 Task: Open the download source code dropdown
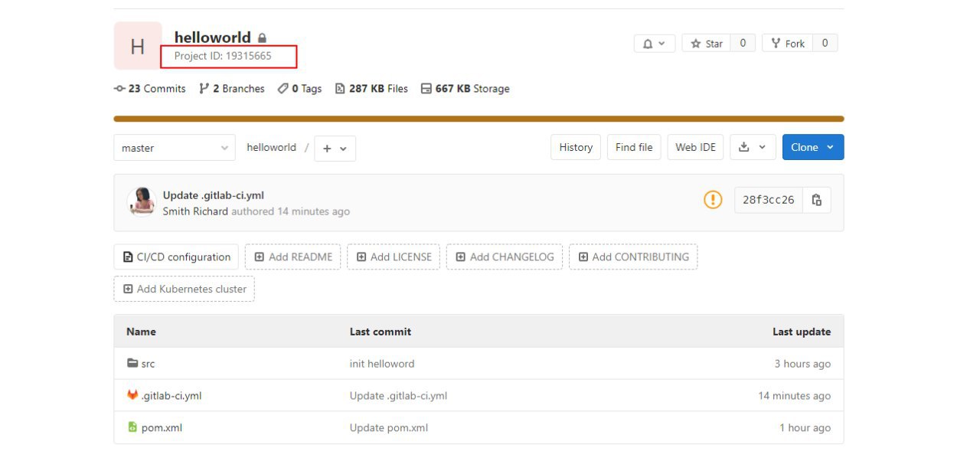[753, 147]
